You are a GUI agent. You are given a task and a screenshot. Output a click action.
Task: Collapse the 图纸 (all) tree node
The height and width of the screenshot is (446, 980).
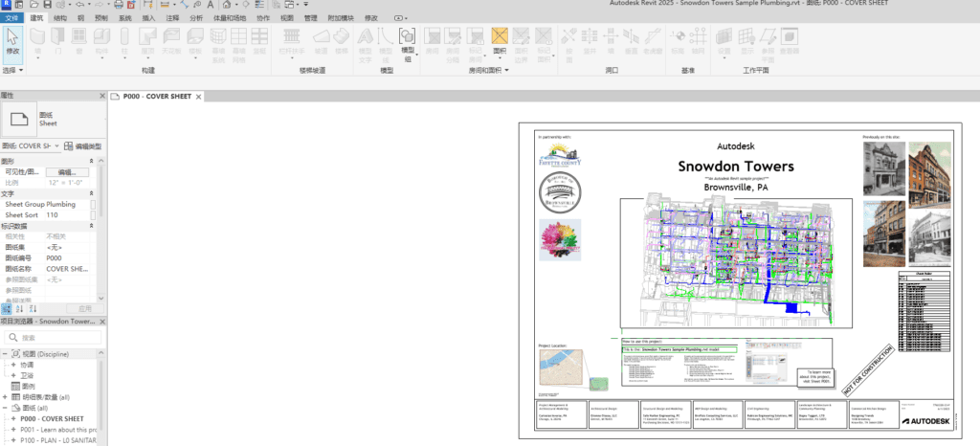[x=5, y=408]
